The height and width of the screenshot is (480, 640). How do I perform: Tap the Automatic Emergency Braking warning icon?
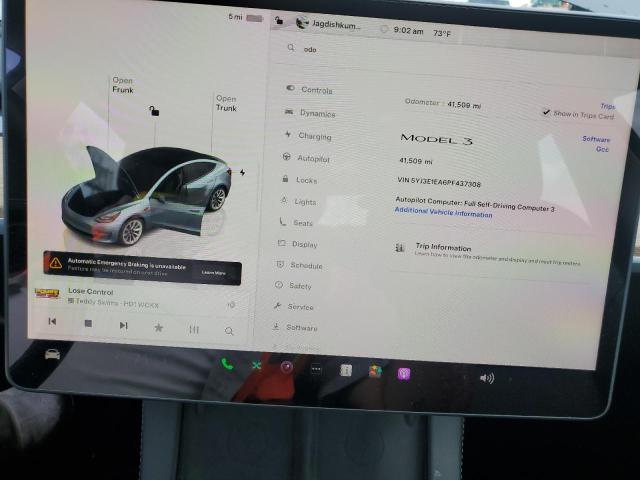click(56, 263)
